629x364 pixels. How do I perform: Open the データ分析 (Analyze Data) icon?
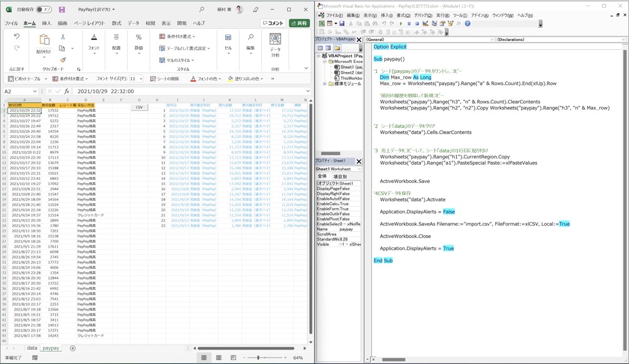point(275,39)
